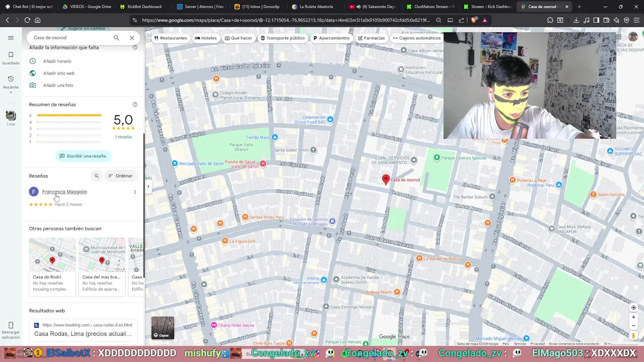Open the browser main hamburger menu
The height and width of the screenshot is (362, 644).
[x=636, y=20]
